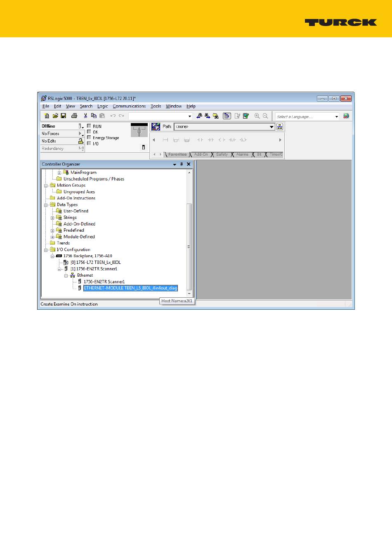Click the padlock icon next to No Edits
The width and height of the screenshot is (392, 555).
(x=81, y=141)
